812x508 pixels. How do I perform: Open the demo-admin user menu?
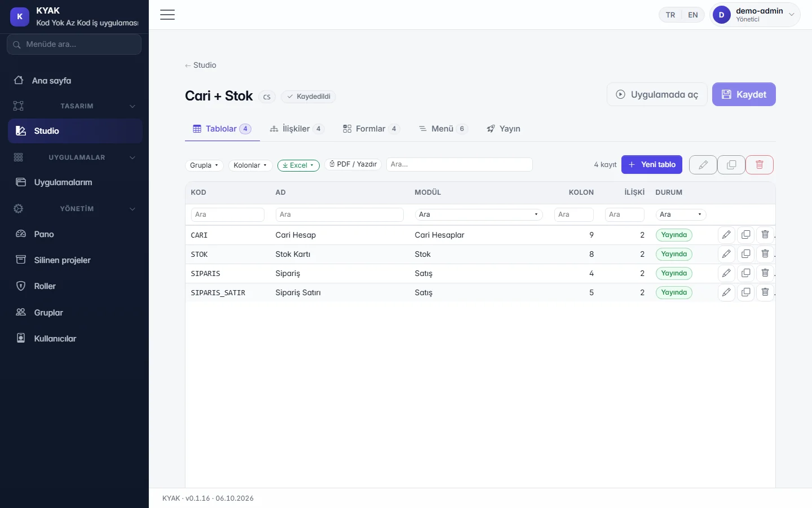[754, 15]
